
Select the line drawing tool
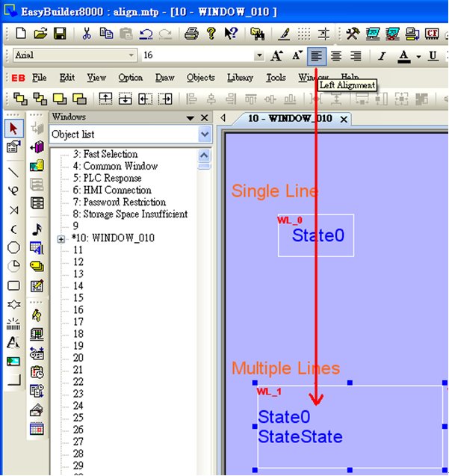point(13,173)
